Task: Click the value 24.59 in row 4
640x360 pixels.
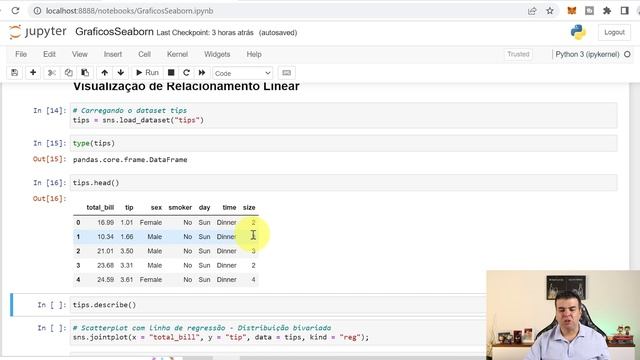Action: pyautogui.click(x=105, y=280)
